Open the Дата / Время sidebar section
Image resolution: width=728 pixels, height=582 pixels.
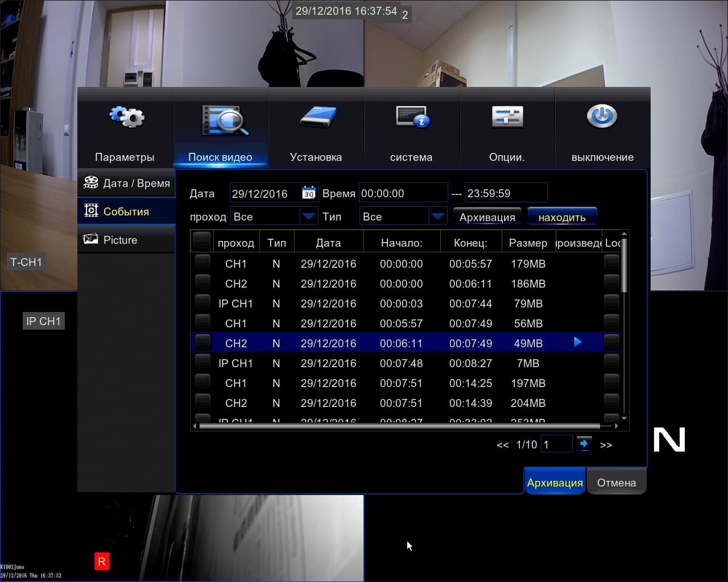click(x=126, y=183)
